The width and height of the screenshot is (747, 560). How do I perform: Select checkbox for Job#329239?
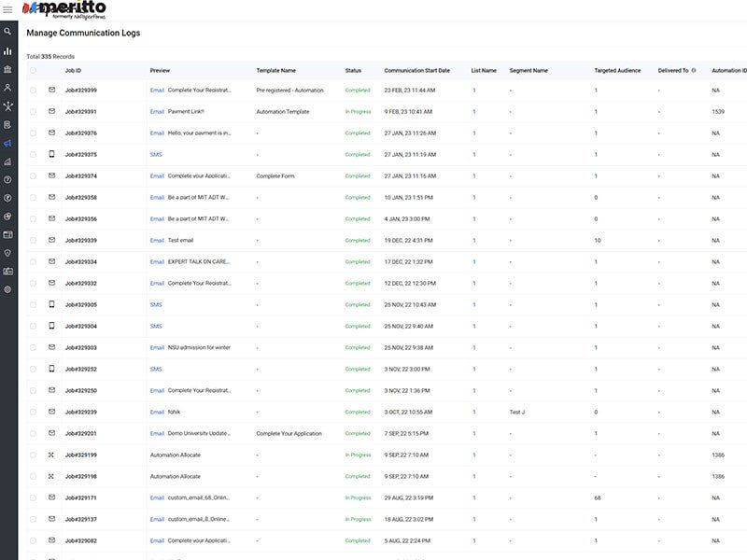pos(33,412)
